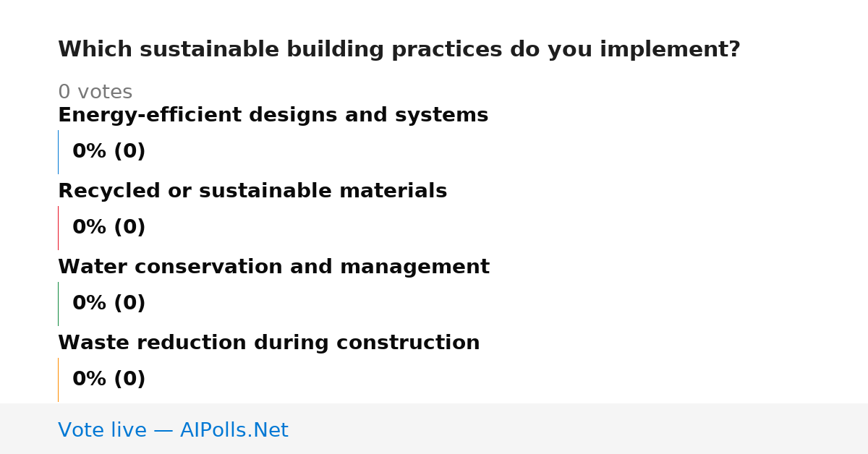The height and width of the screenshot is (454, 868).
Task: Click the green Water conservation result bar
Action: pos(58,304)
